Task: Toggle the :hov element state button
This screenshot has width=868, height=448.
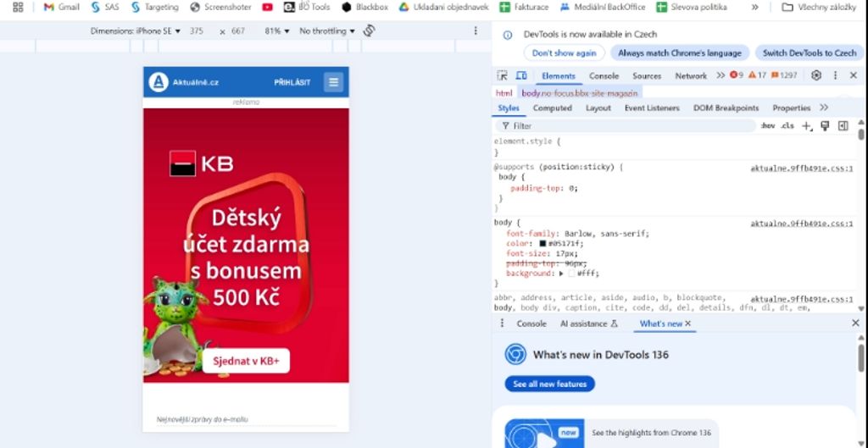Action: (768, 126)
